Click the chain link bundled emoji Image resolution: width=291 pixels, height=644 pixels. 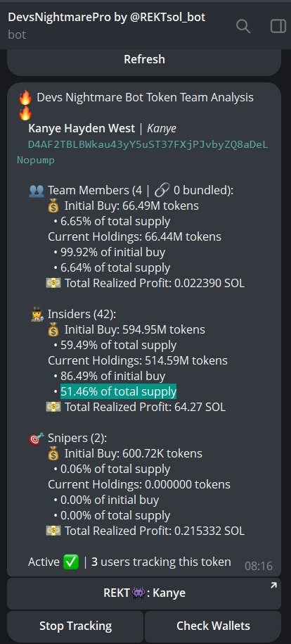pos(162,190)
